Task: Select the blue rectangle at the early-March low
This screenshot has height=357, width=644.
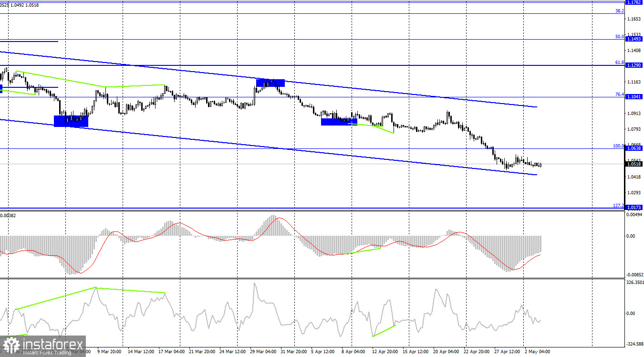Action: tap(71, 121)
